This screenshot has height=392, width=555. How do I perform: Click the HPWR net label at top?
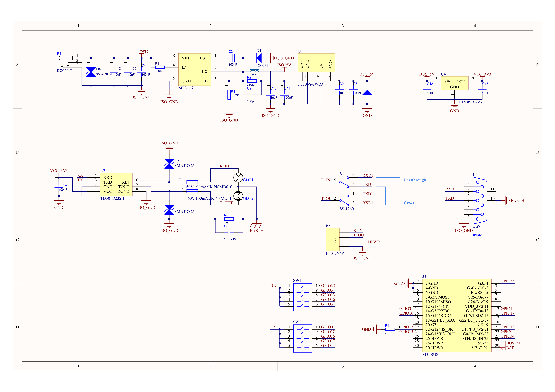(141, 51)
